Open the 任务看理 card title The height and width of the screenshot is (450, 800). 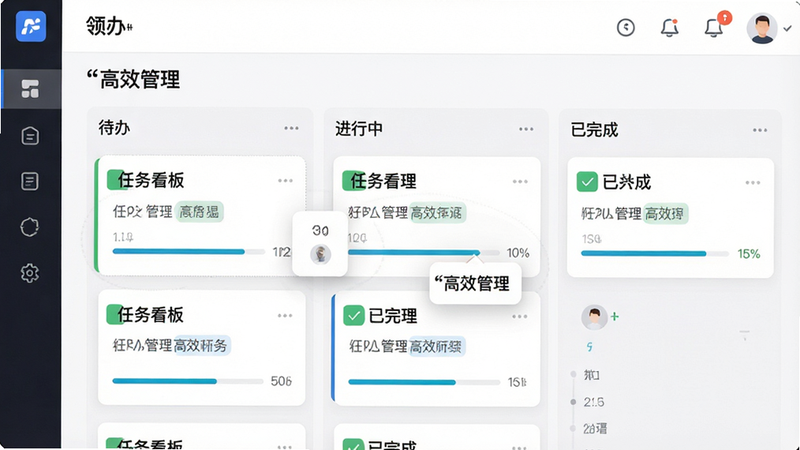point(383,181)
